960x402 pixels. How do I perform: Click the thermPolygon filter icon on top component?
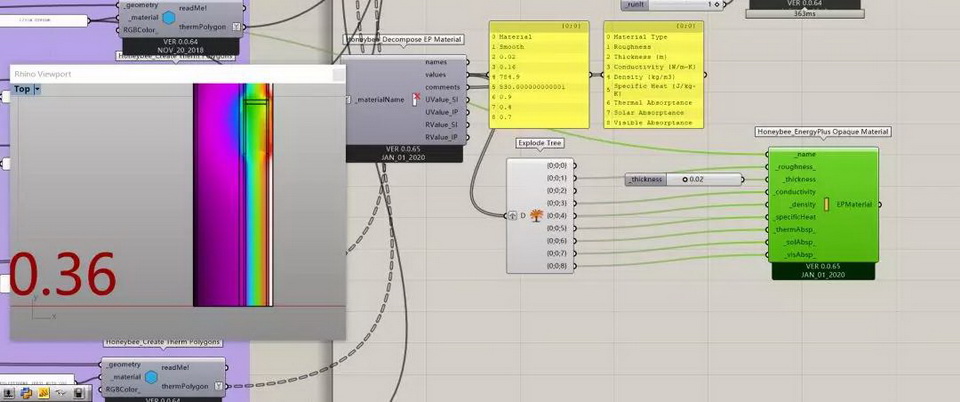coord(235,27)
